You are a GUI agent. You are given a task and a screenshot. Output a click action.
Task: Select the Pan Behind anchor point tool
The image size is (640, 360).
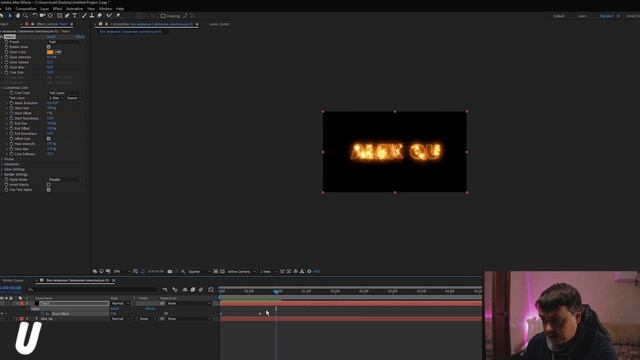click(x=50, y=16)
